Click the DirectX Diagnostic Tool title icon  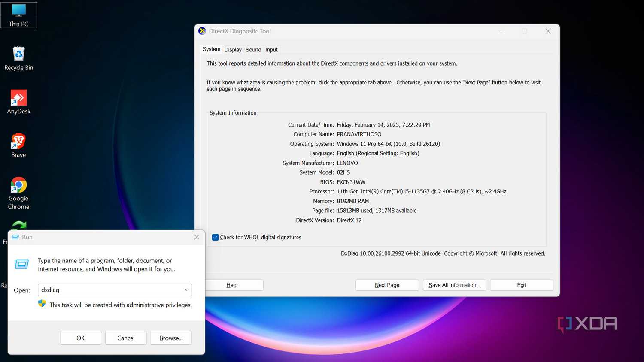[202, 31]
